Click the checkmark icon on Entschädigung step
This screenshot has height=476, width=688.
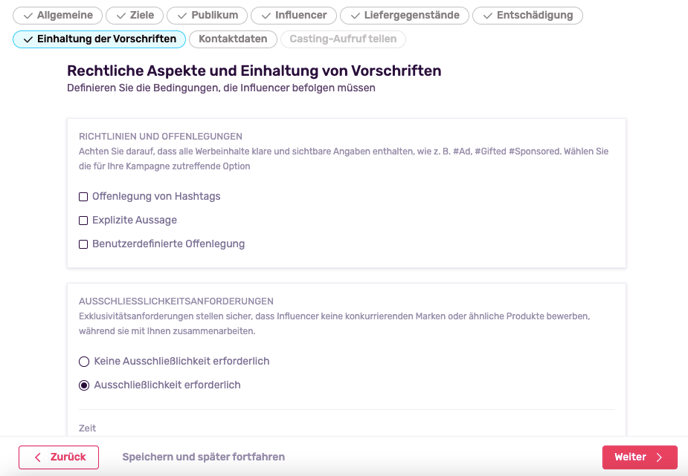pyautogui.click(x=487, y=16)
